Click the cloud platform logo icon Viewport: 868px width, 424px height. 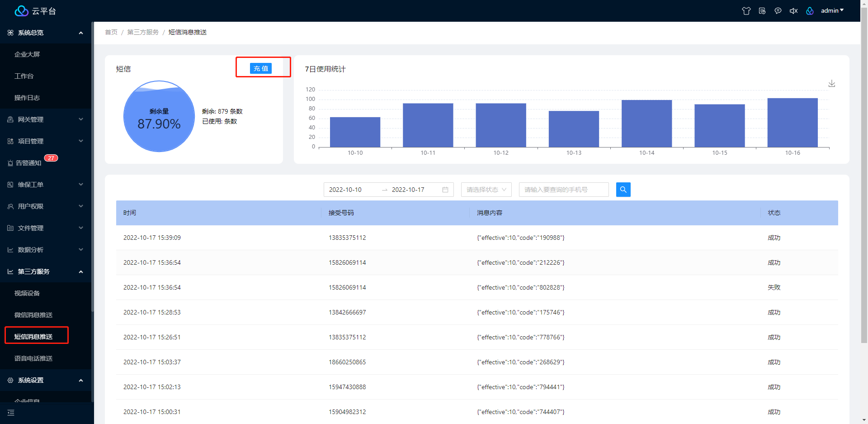click(x=21, y=11)
